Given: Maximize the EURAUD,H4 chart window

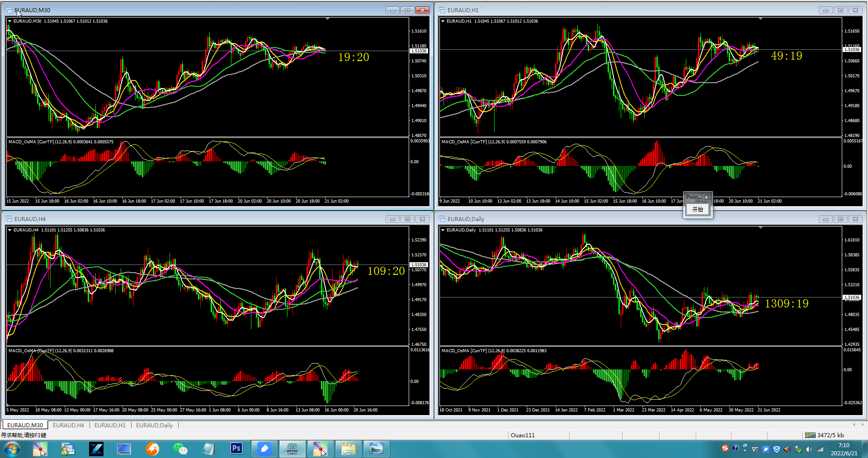Looking at the screenshot, I should pyautogui.click(x=407, y=219).
